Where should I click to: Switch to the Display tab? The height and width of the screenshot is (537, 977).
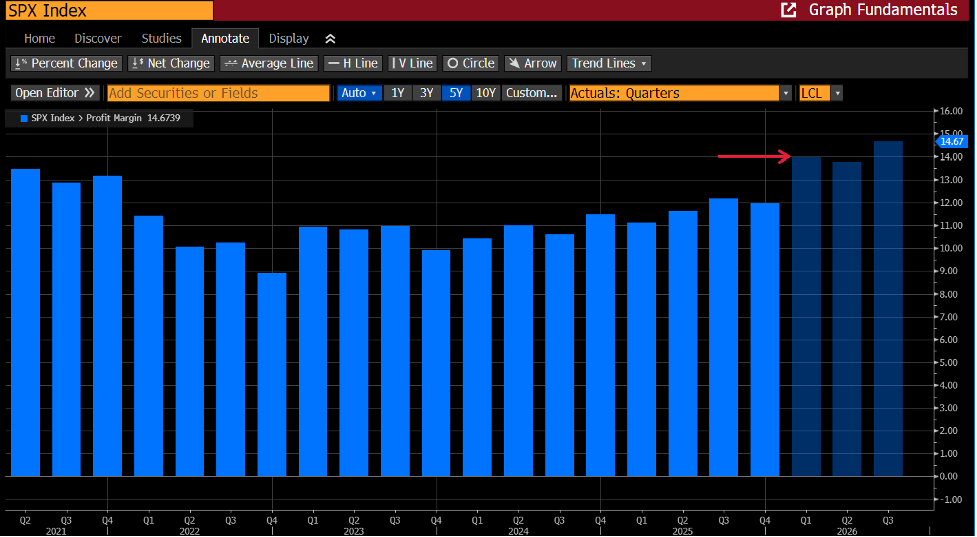coord(288,39)
